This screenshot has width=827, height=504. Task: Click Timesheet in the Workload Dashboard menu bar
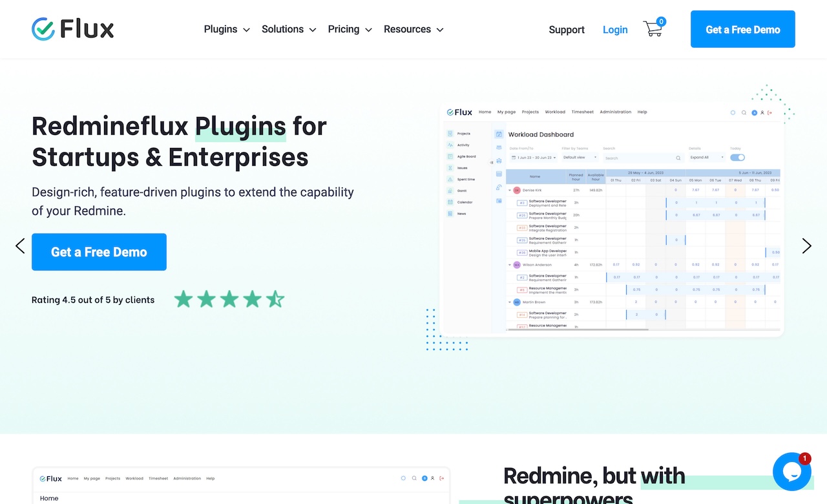(582, 112)
